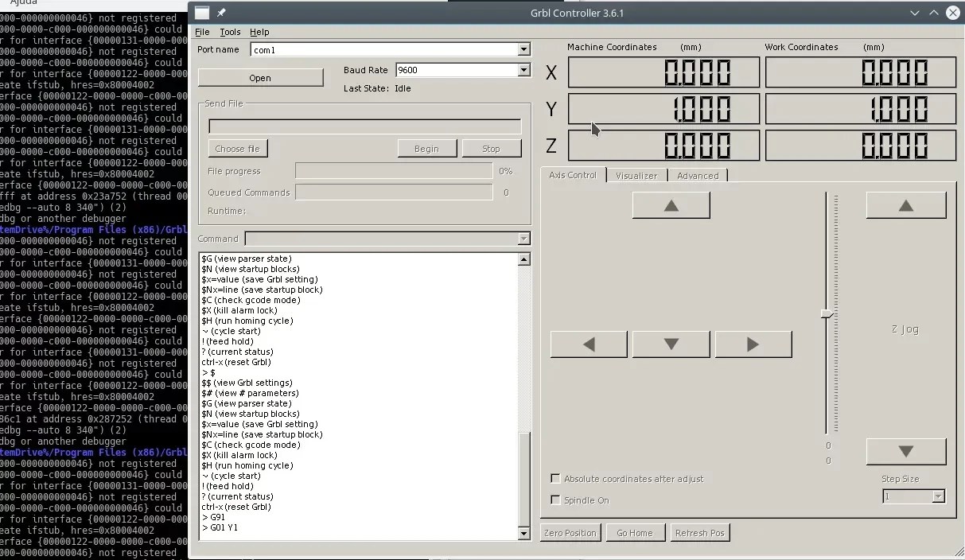
Task: Click the Go Home button
Action: point(635,533)
